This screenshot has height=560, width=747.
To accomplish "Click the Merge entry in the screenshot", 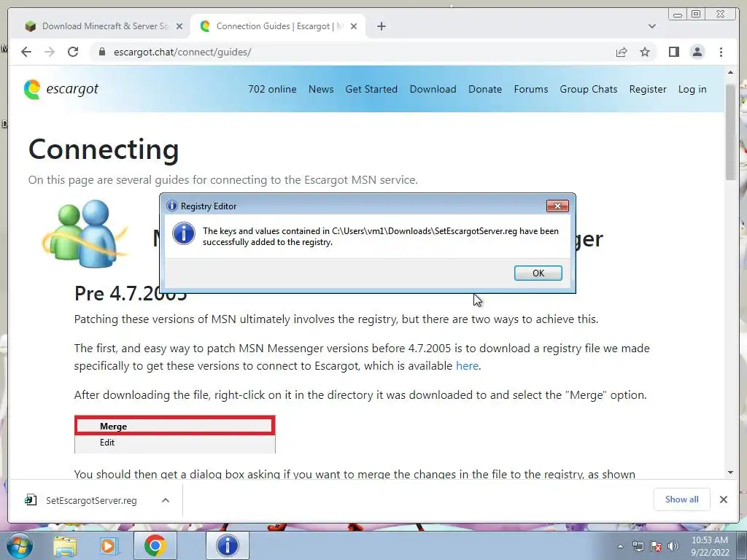I will pyautogui.click(x=174, y=426).
